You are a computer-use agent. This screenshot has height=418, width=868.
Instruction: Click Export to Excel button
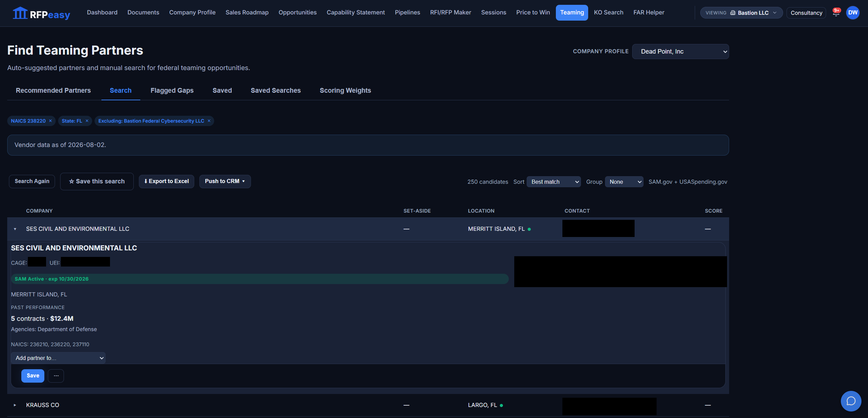click(x=166, y=181)
